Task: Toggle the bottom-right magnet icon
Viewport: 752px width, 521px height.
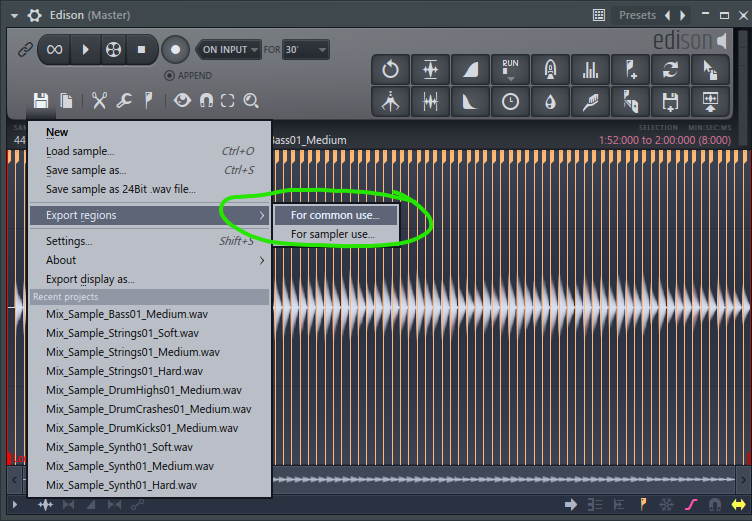Action: point(715,505)
